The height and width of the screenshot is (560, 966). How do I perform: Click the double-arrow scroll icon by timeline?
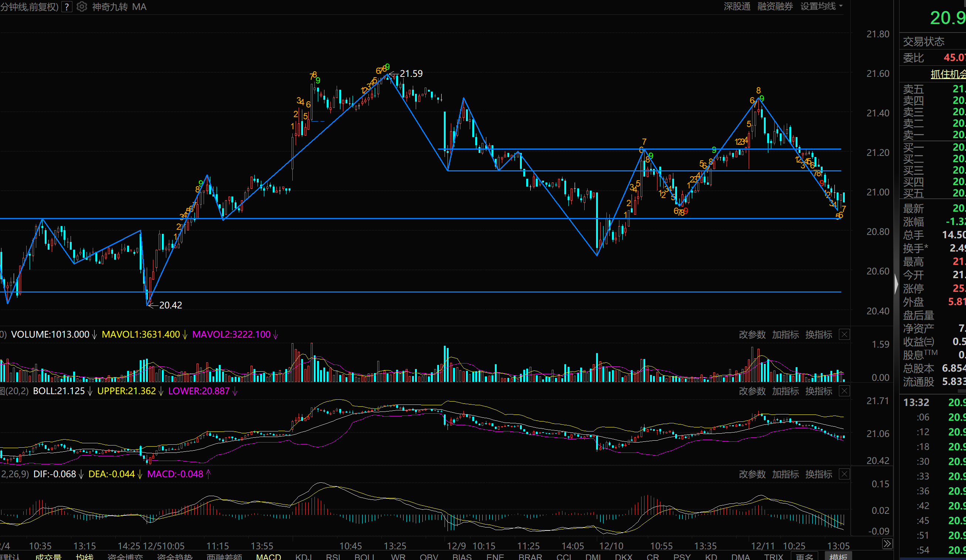pos(887,543)
